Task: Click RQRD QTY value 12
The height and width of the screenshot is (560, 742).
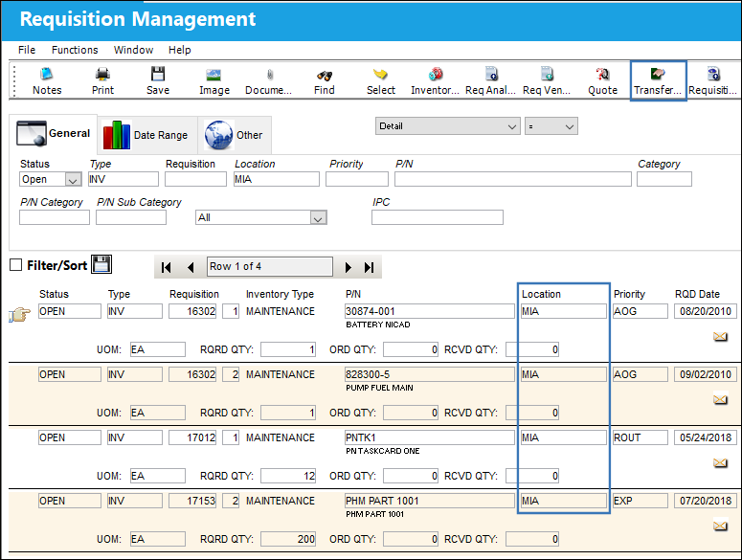Action: point(288,476)
